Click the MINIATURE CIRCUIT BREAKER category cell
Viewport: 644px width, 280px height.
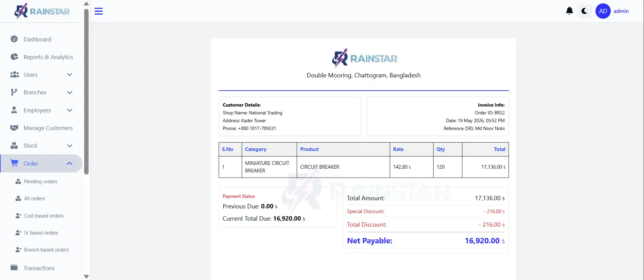click(269, 167)
